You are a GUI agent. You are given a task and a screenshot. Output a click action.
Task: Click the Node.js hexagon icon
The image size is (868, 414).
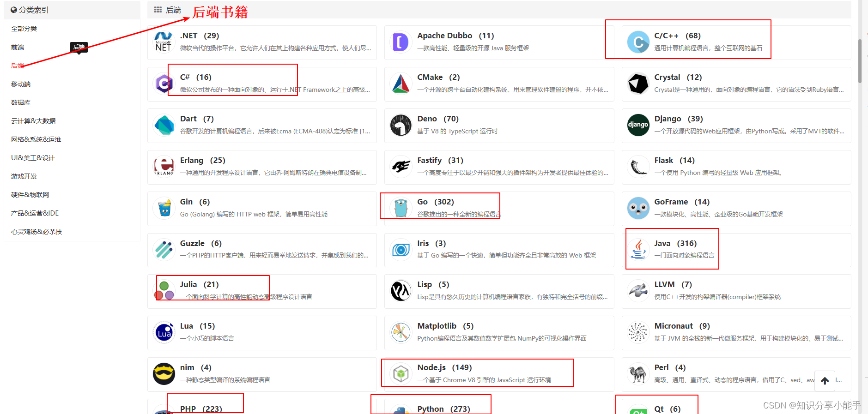click(401, 374)
